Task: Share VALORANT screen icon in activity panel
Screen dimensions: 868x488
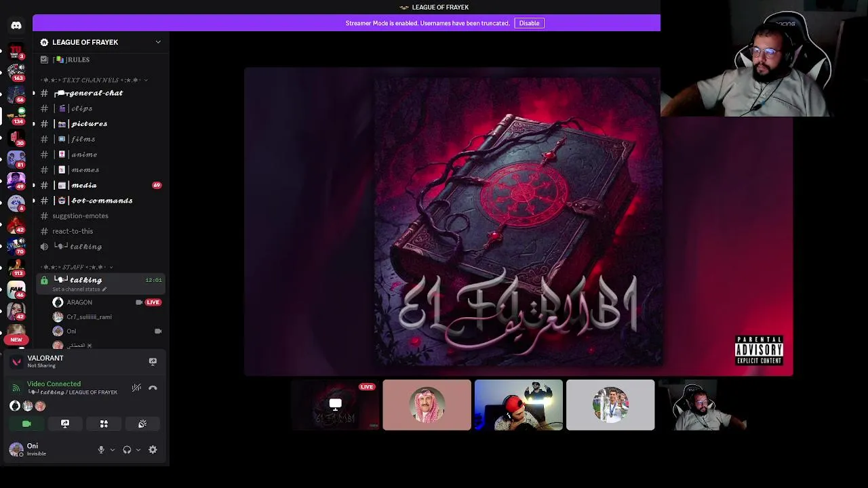Action: tap(153, 362)
